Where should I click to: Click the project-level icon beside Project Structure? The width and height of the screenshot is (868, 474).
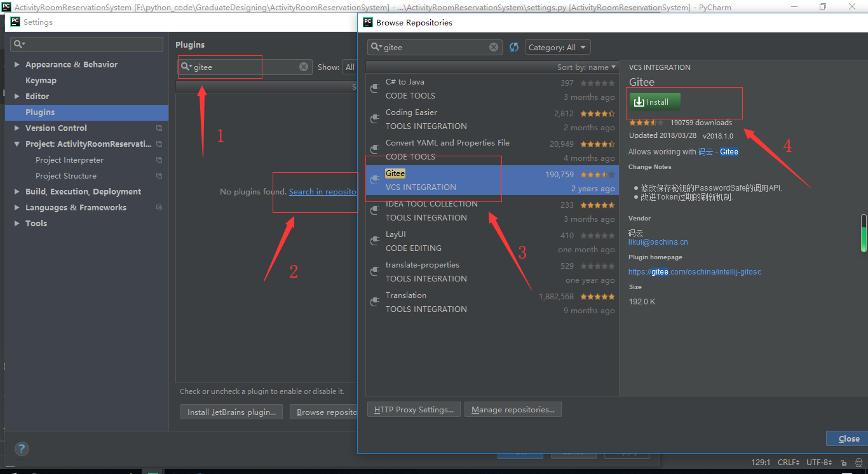click(159, 175)
